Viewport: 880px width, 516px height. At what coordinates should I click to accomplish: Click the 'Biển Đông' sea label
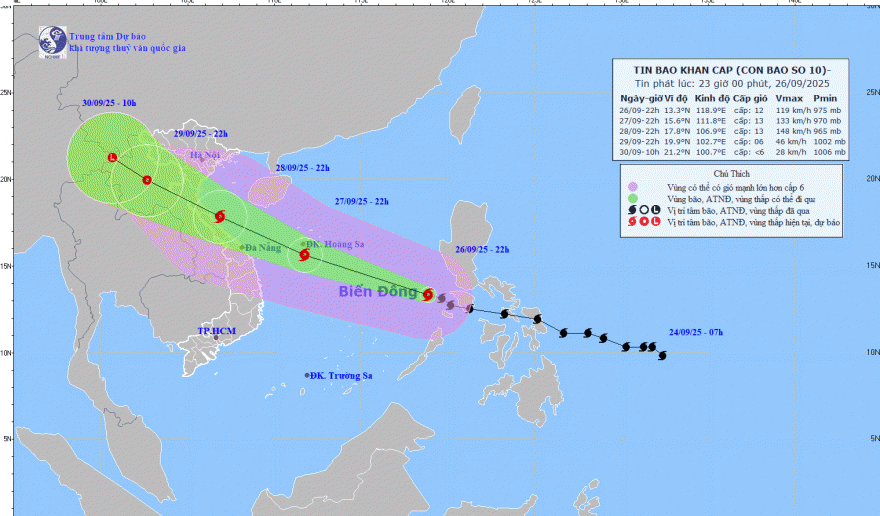[378, 291]
